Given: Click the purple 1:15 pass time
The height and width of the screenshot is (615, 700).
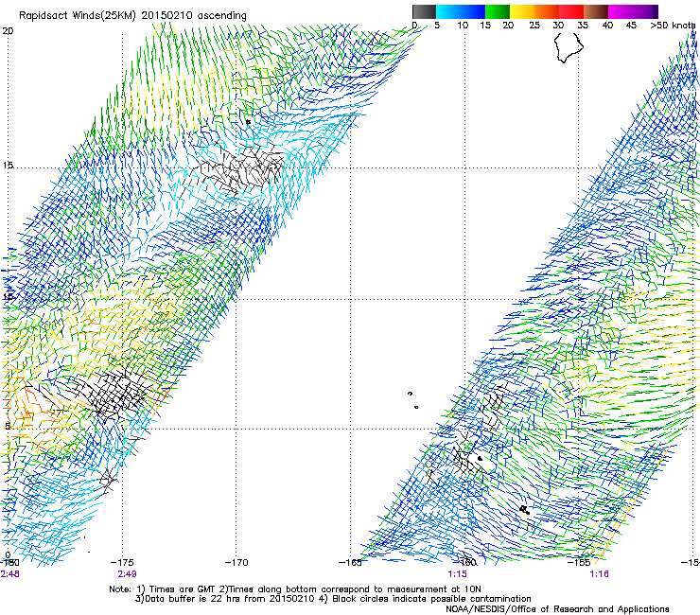Looking at the screenshot, I should [x=458, y=574].
